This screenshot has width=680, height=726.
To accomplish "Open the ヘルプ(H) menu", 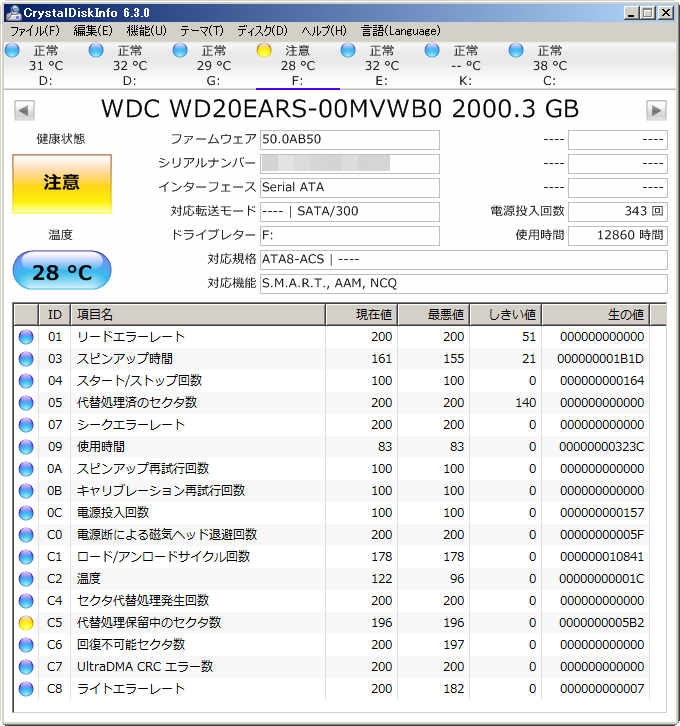I will point(324,31).
